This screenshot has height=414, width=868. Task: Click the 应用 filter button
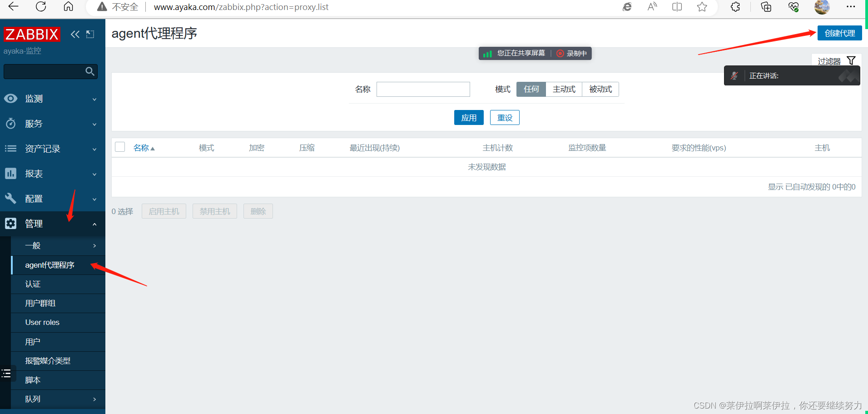click(x=469, y=118)
